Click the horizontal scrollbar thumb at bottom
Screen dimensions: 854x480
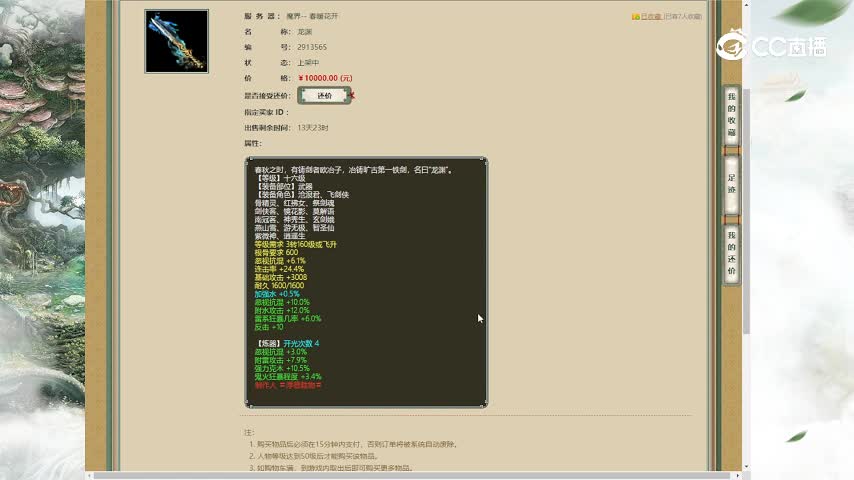tap(411, 476)
